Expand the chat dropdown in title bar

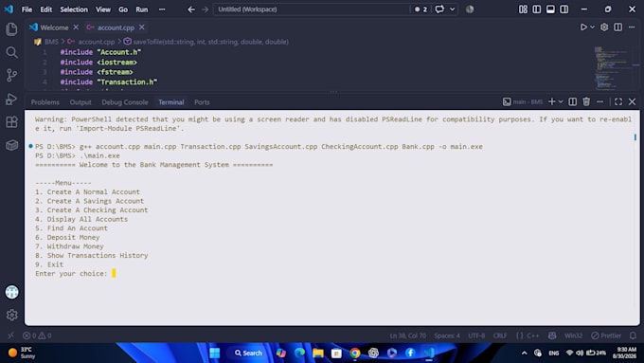452,9
